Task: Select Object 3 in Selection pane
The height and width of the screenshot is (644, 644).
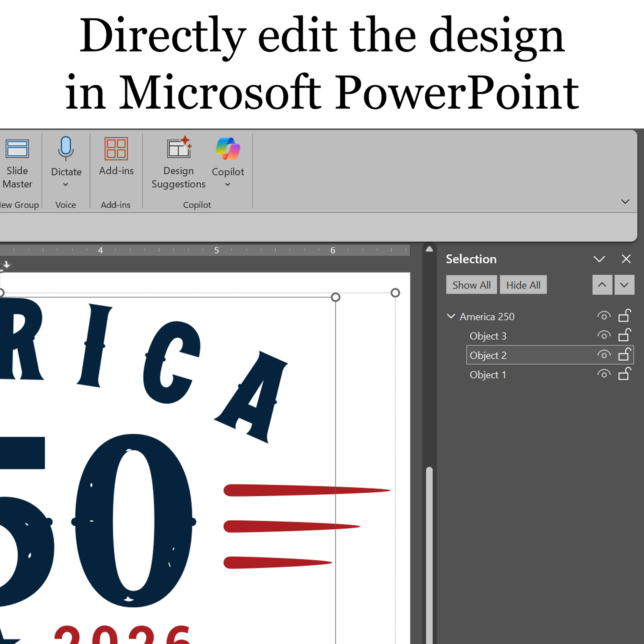Action: pyautogui.click(x=488, y=336)
